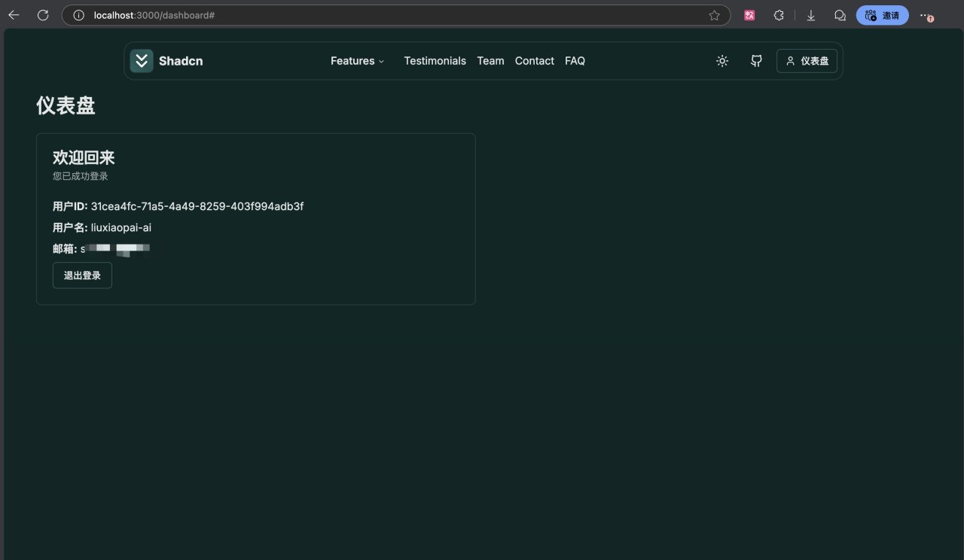Go to Testimonials section
This screenshot has height=560, width=964.
coord(435,61)
